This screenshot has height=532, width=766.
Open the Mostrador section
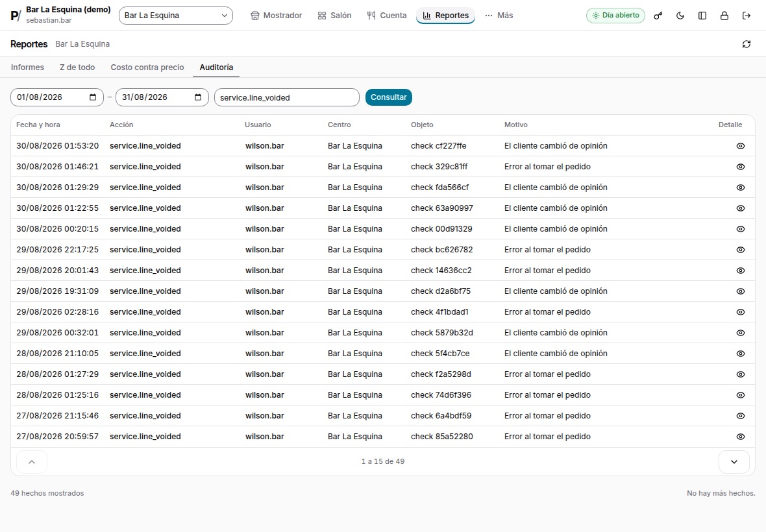(276, 16)
